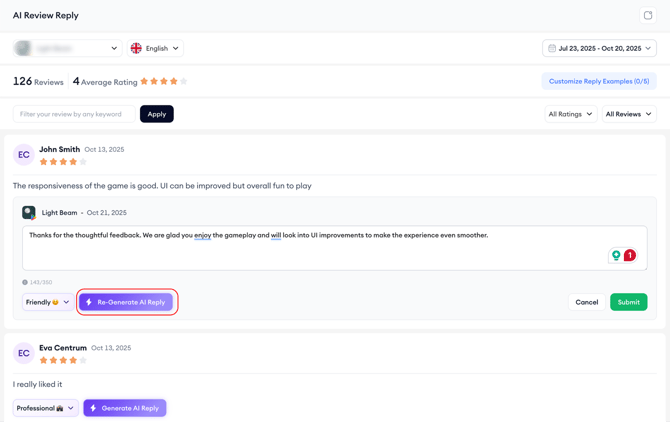This screenshot has width=670, height=422.
Task: Open the app selector dropdown
Action: [x=67, y=48]
